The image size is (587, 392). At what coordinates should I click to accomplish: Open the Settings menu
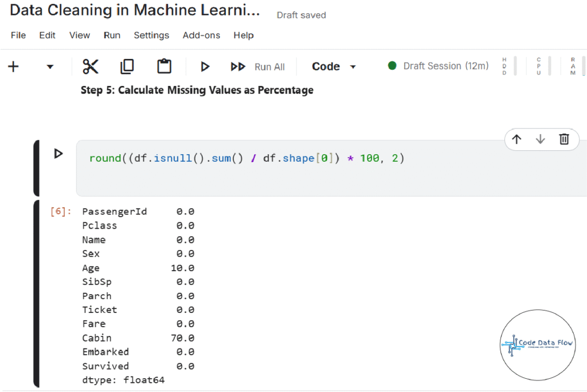pyautogui.click(x=151, y=35)
